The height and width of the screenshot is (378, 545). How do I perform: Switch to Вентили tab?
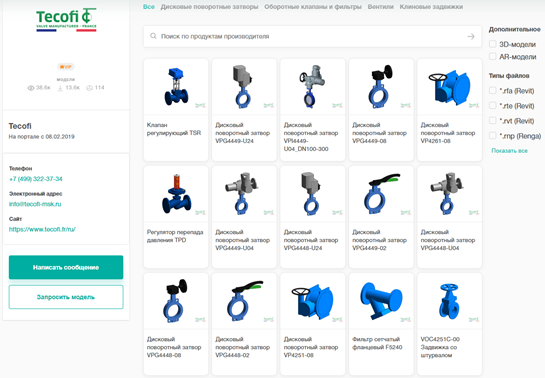(x=381, y=7)
